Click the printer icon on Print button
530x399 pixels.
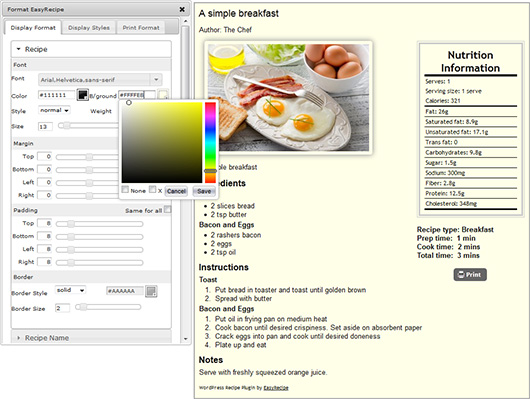(461, 275)
